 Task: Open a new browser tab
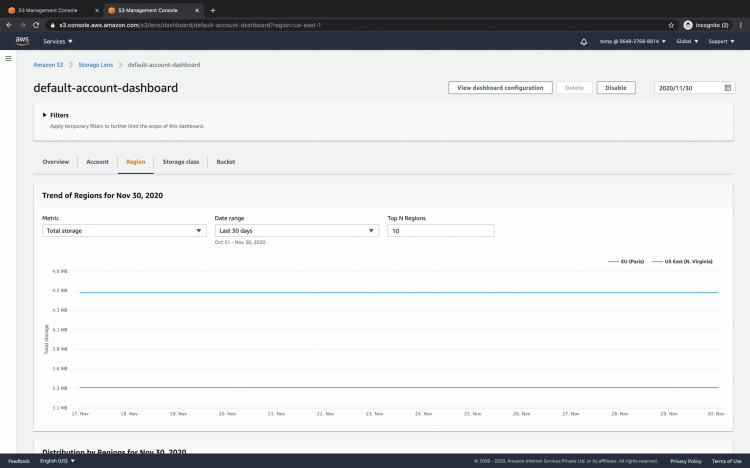213,10
